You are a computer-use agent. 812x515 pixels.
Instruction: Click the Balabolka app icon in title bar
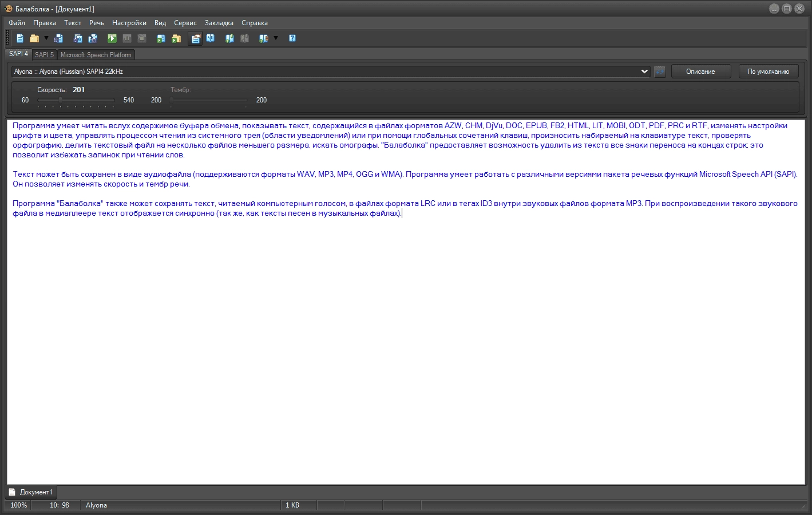(x=9, y=9)
